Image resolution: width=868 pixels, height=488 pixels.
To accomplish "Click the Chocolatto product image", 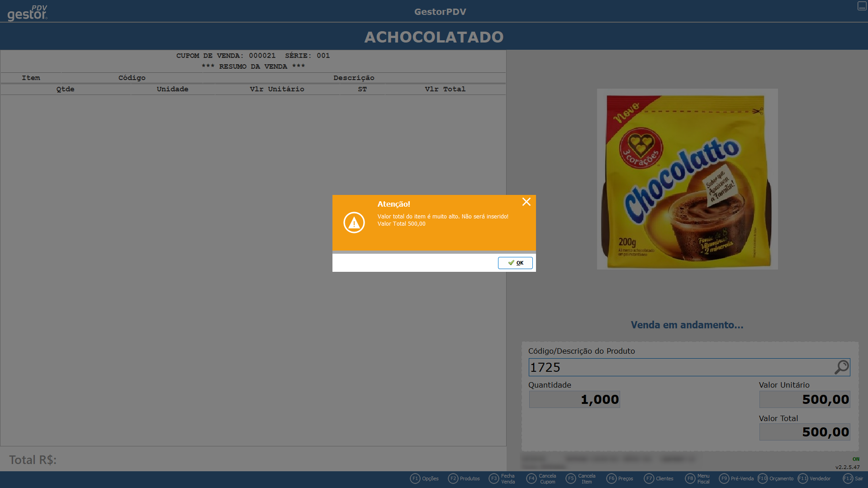I will [x=687, y=179].
